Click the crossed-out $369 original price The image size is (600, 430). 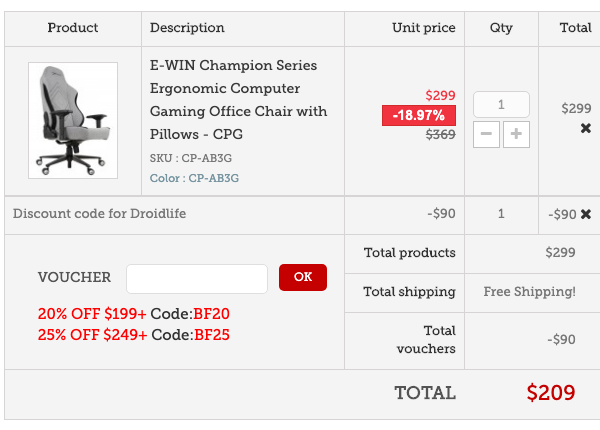441,135
